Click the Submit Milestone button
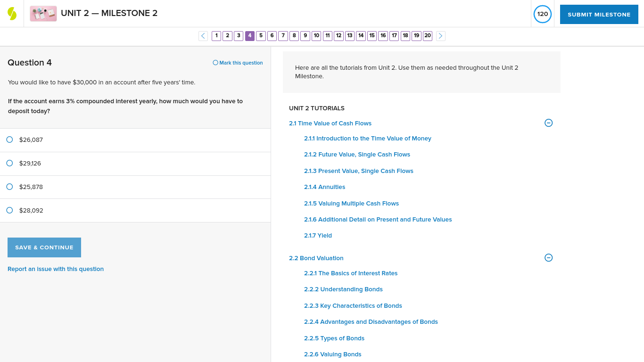 pos(599,14)
